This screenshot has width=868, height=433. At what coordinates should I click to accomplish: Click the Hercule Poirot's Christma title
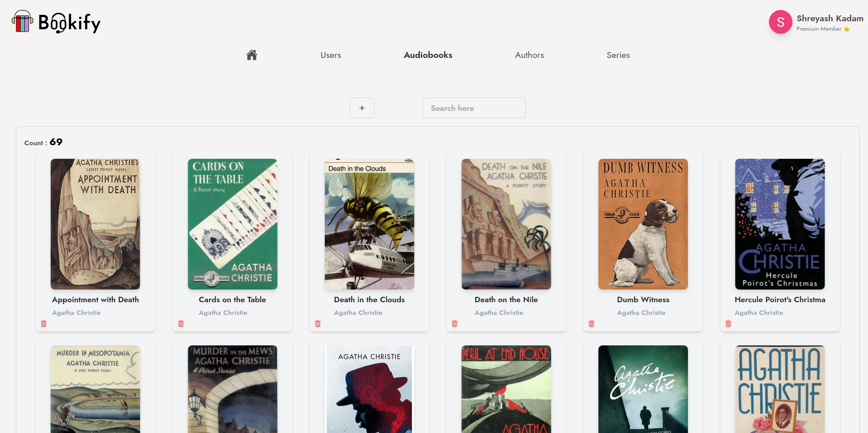click(780, 300)
